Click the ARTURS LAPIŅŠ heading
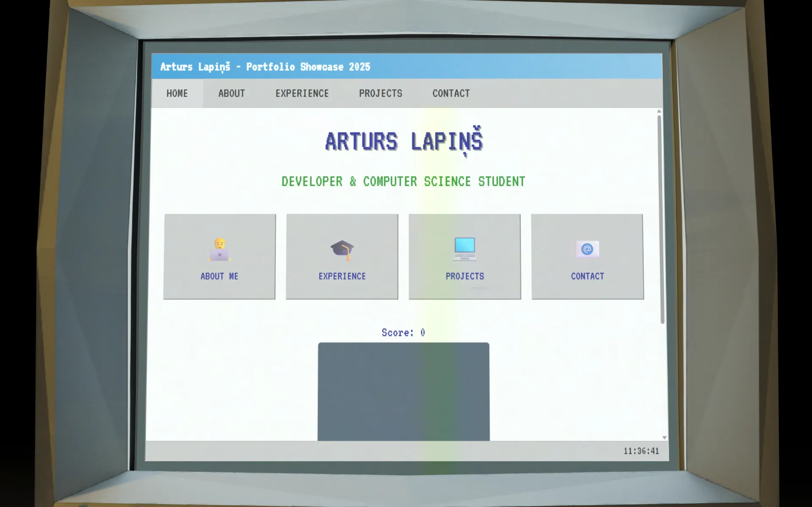Image resolution: width=812 pixels, height=507 pixels. (404, 141)
